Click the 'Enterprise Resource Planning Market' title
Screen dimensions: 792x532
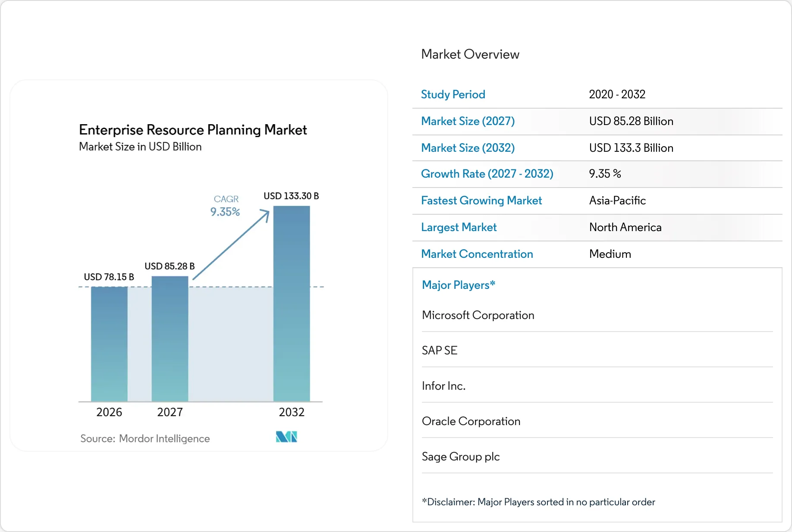(193, 130)
